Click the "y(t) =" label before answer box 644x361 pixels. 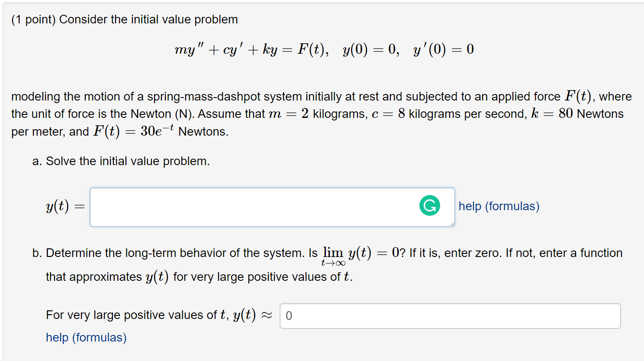coord(65,206)
